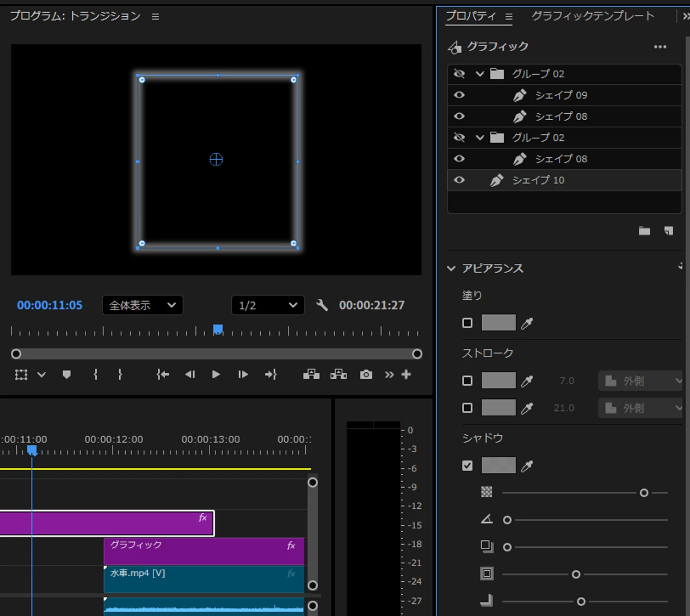Select the グラフィック clip on timeline

click(204, 551)
